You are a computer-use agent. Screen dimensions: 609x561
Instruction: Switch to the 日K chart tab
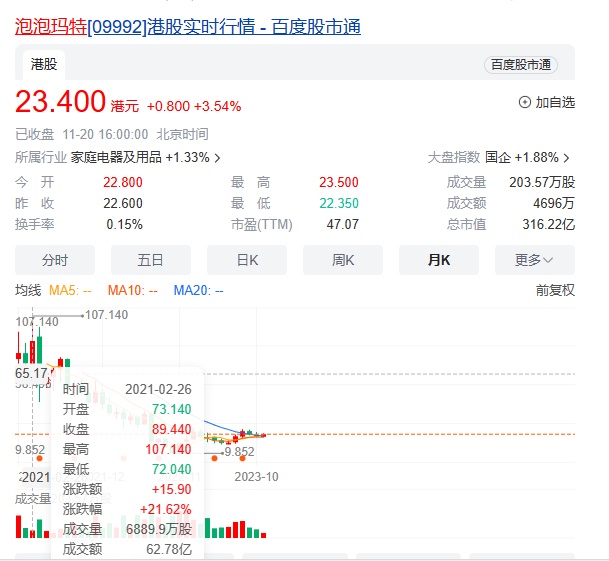coord(247,260)
